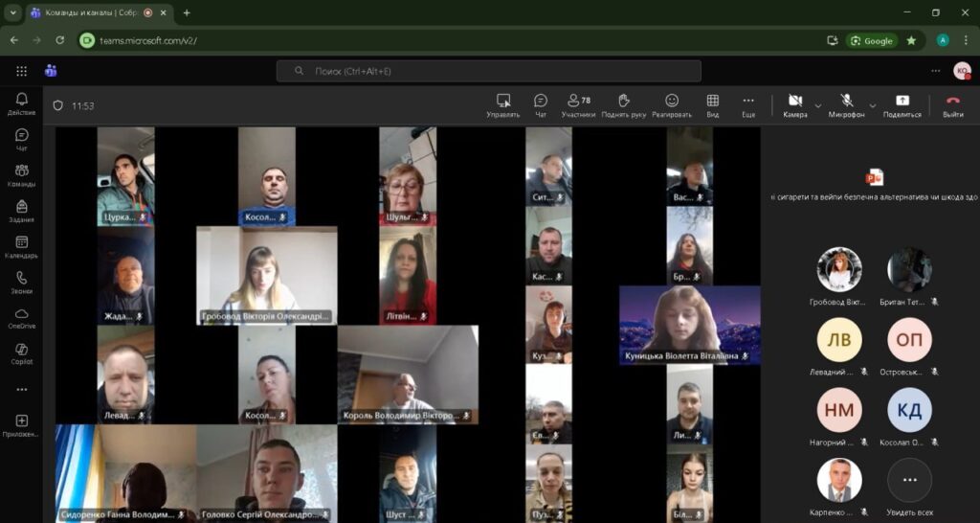980x523 pixels.
Task: Open the Chat panel in meeting toolbar
Action: pyautogui.click(x=540, y=104)
